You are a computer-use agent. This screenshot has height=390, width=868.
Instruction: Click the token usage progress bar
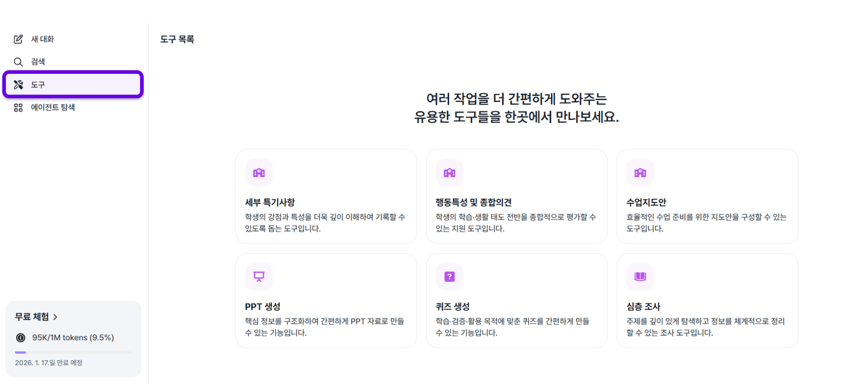tap(73, 352)
